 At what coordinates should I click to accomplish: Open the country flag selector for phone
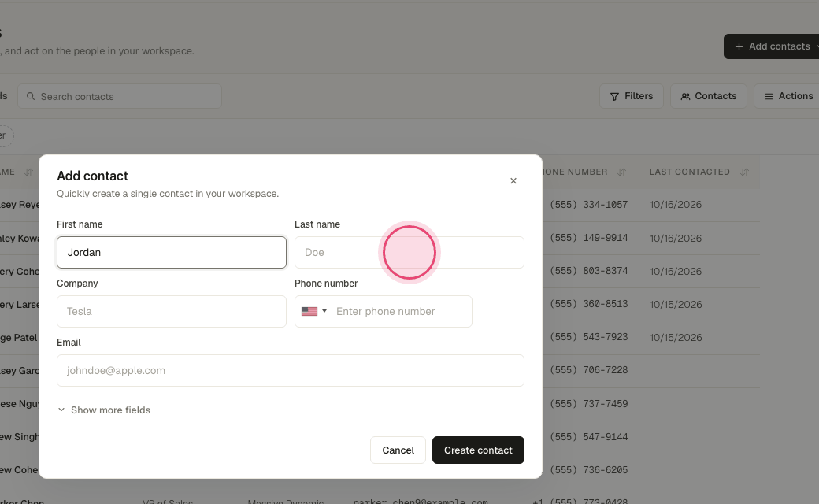tap(314, 311)
